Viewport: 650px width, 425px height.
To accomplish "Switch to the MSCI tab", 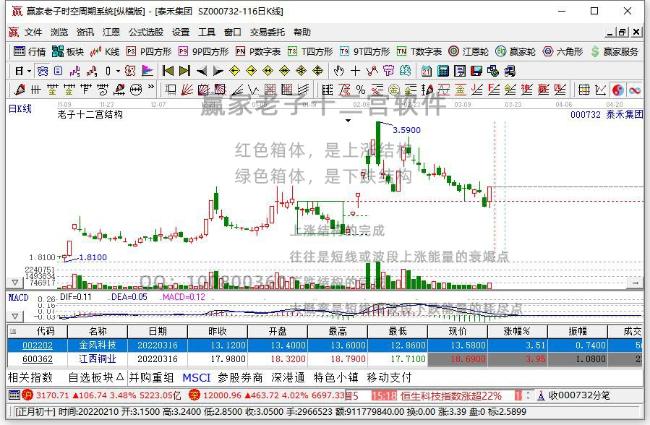I will 196,378.
